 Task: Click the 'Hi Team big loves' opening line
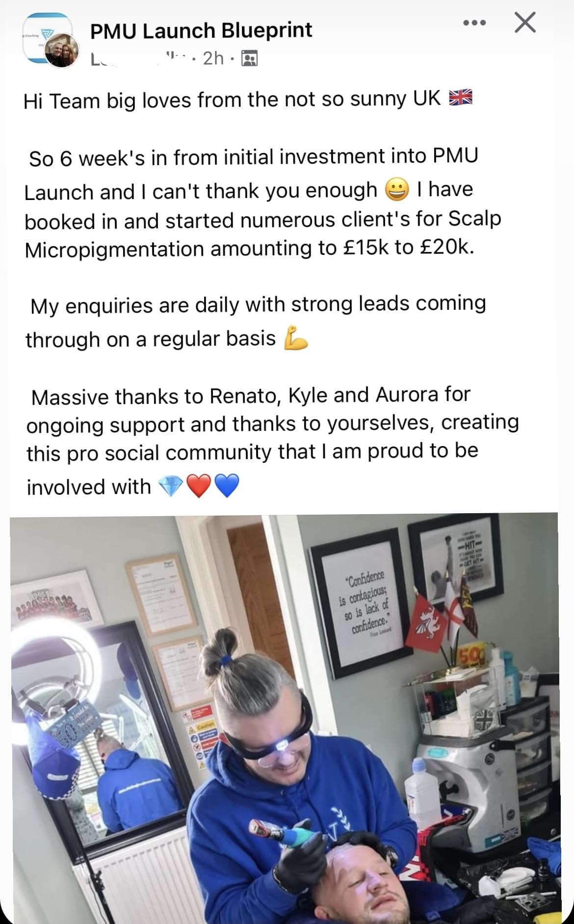point(248,100)
